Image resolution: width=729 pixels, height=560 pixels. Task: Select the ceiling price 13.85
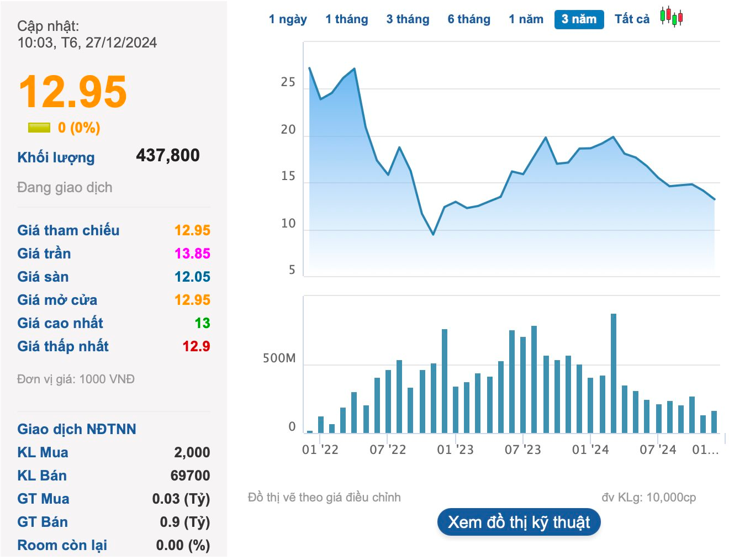pos(192,253)
